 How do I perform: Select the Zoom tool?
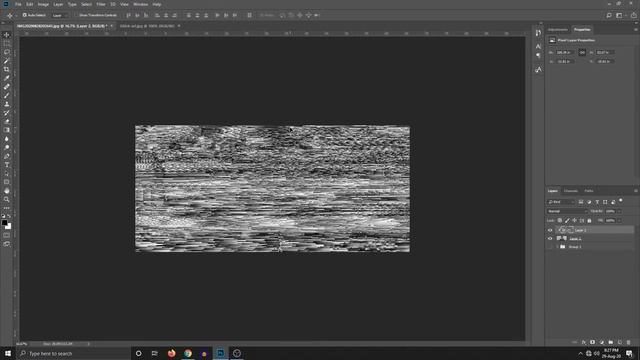7,200
